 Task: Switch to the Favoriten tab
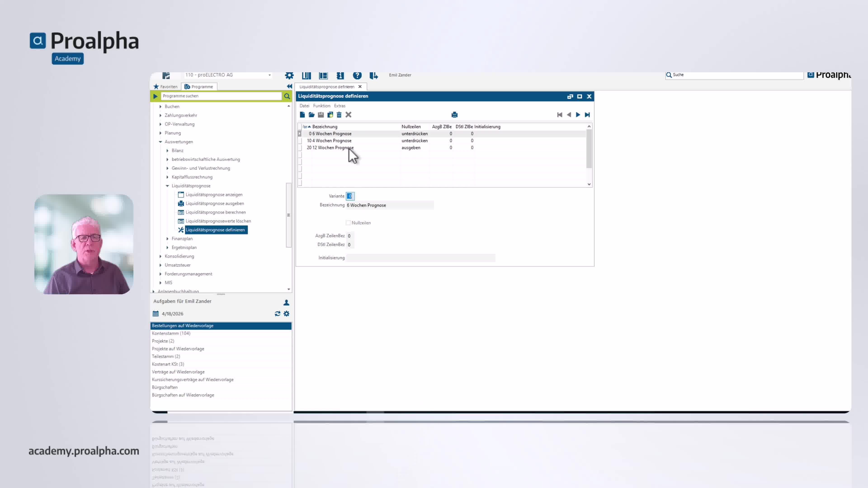165,87
